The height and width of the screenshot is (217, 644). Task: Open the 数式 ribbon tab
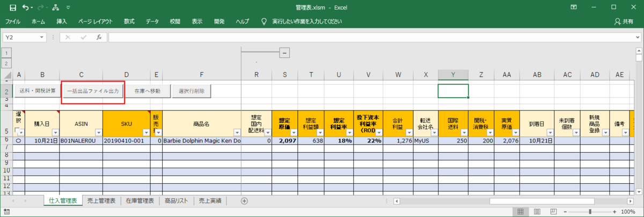click(x=129, y=21)
